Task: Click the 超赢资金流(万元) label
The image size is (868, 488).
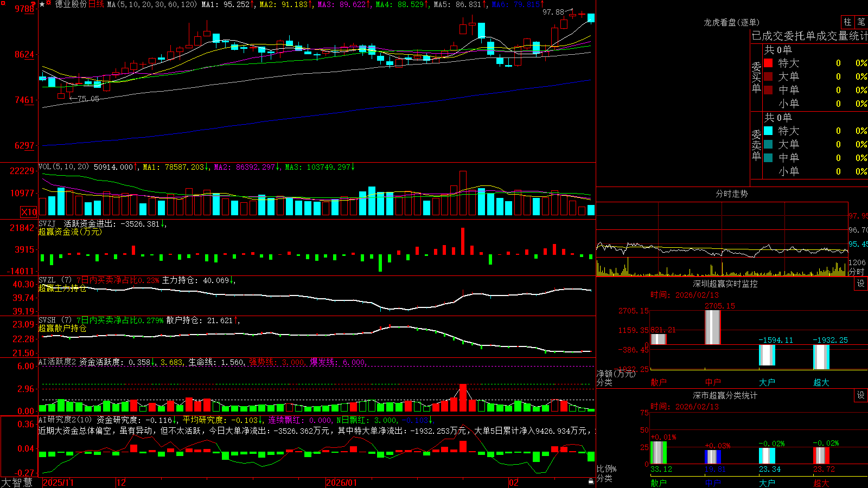Action: [70, 232]
